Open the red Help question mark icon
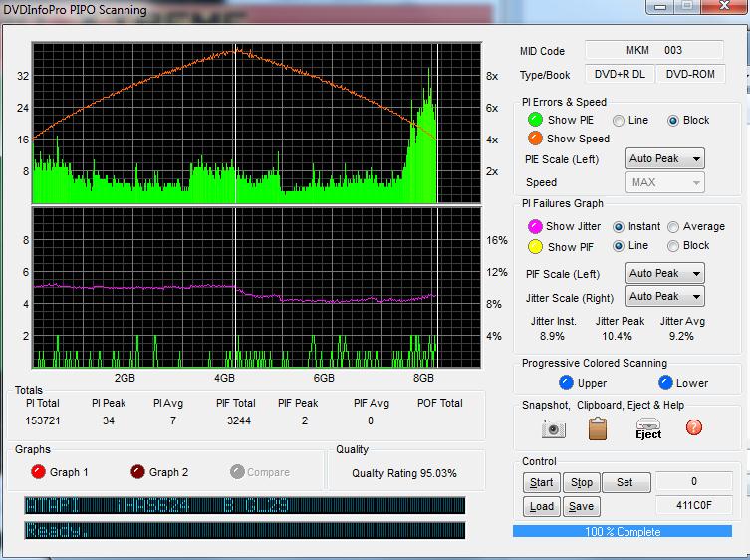 click(x=694, y=427)
